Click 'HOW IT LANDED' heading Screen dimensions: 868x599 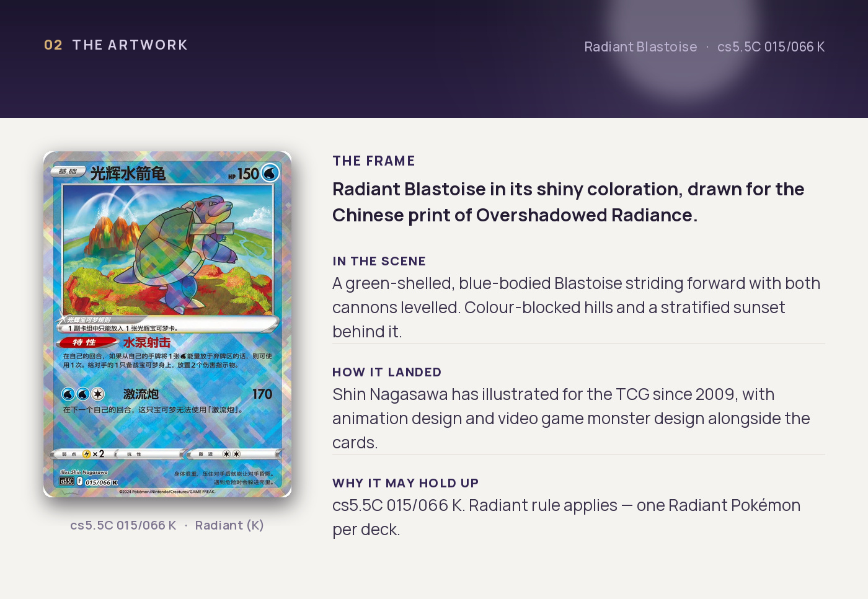coord(387,373)
